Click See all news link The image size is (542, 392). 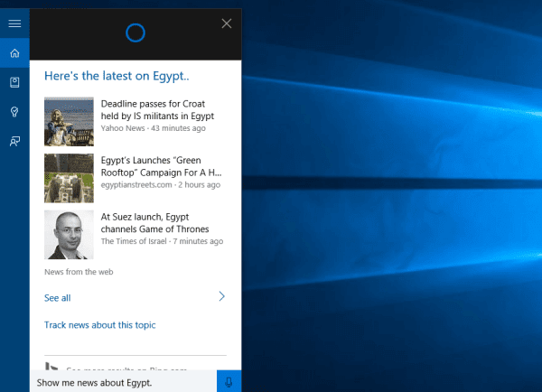pyautogui.click(x=58, y=298)
